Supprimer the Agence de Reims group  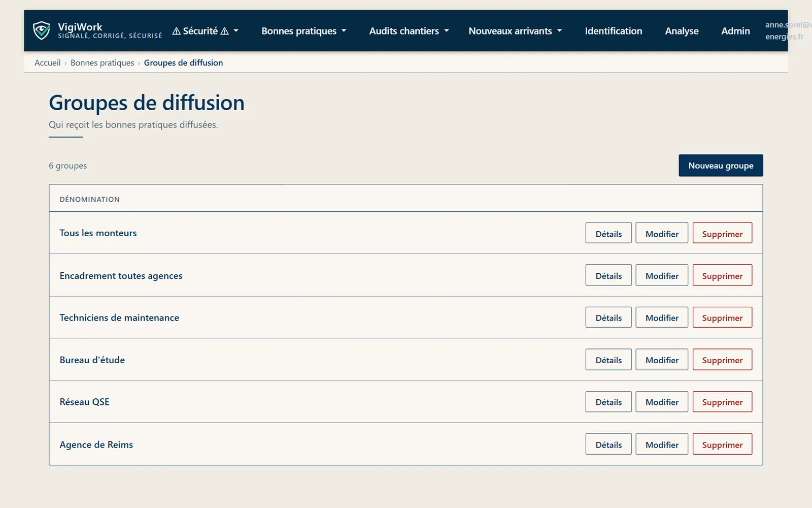(722, 444)
